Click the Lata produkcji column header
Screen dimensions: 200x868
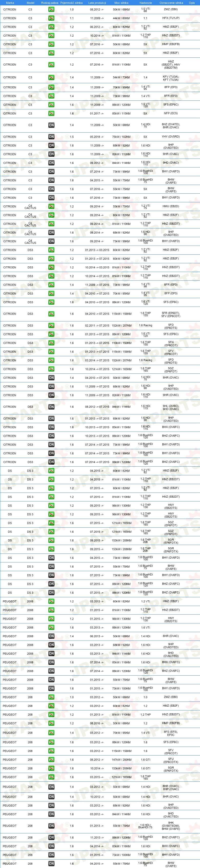(x=97, y=3)
